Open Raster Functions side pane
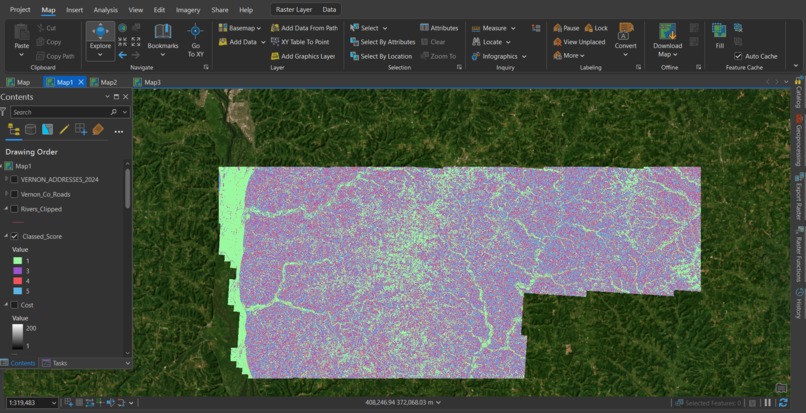 pyautogui.click(x=799, y=255)
